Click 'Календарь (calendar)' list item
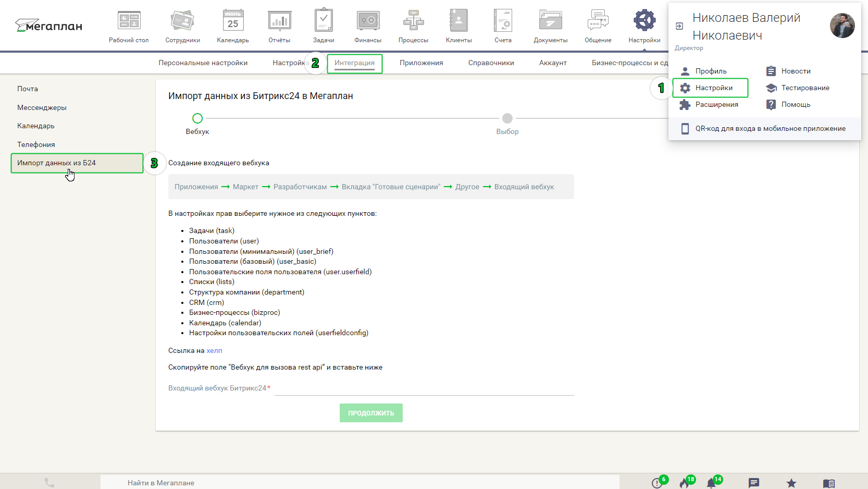868x489 pixels. pyautogui.click(x=225, y=323)
